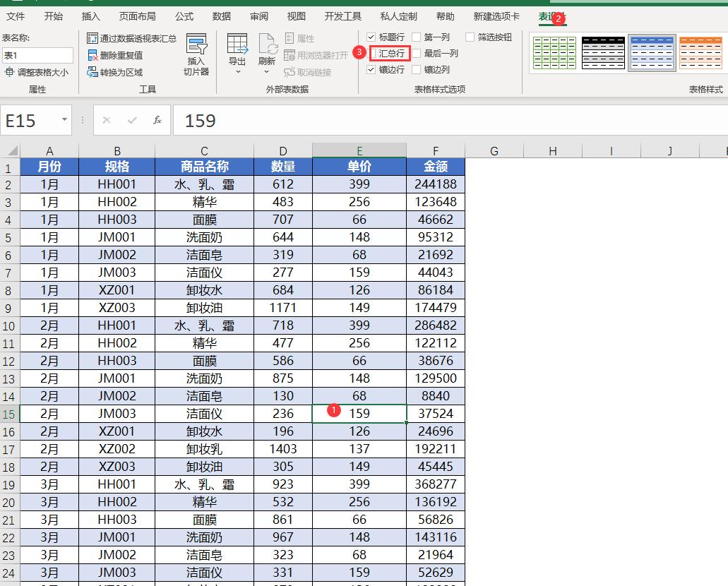Open the Name Box dropdown arrow

[x=64, y=119]
